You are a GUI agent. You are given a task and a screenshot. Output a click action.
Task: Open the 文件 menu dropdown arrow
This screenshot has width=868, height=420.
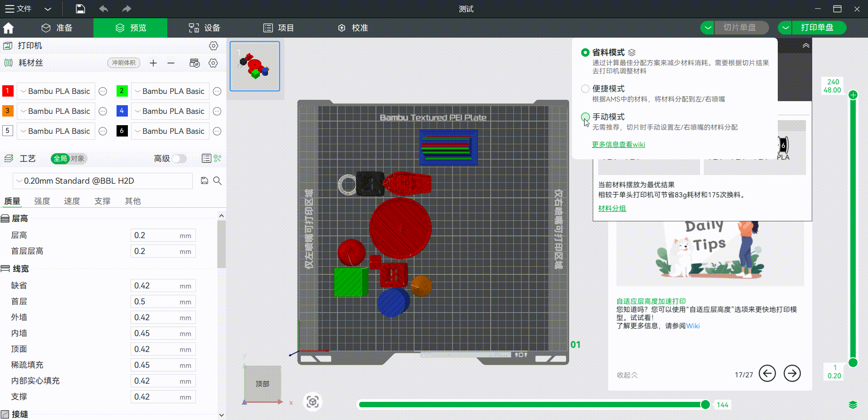48,9
